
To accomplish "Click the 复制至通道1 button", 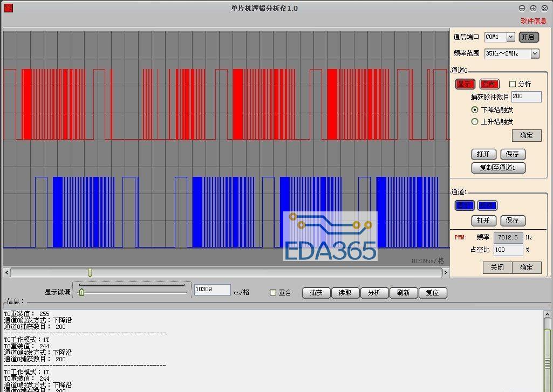I will [498, 168].
